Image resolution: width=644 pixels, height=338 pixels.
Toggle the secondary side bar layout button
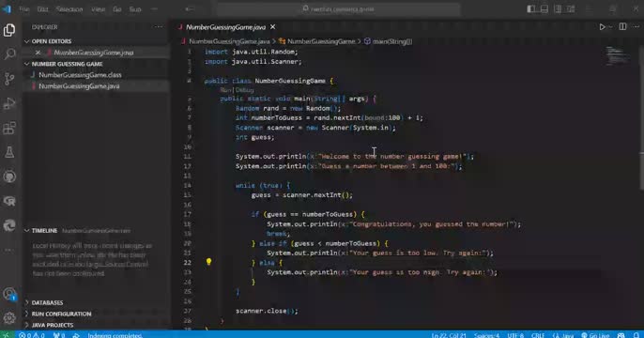click(558, 8)
